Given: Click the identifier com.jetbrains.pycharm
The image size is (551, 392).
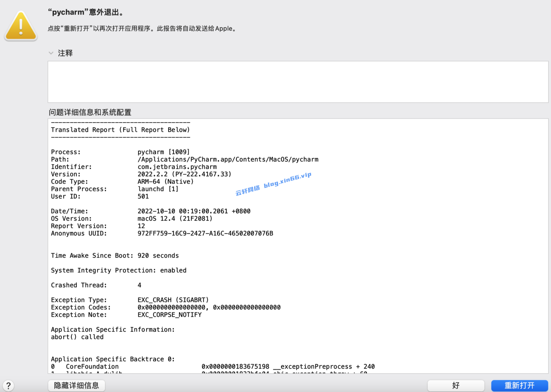Looking at the screenshot, I should pos(177,167).
